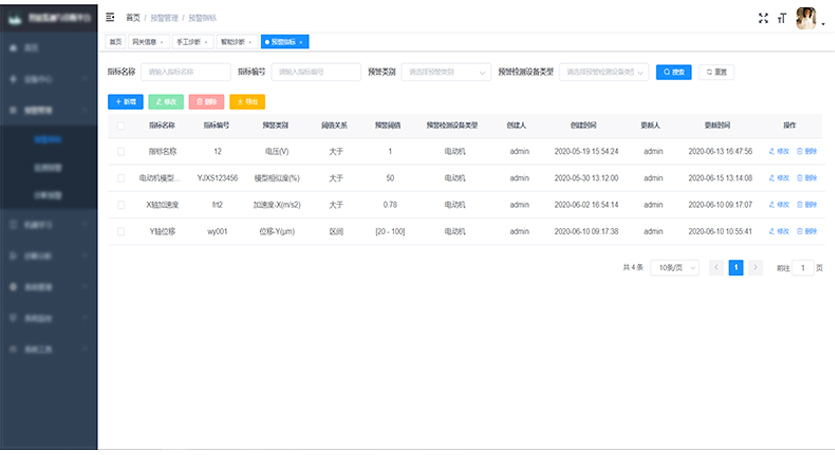
Task: Click the orange 导出 button
Action: pyautogui.click(x=247, y=102)
